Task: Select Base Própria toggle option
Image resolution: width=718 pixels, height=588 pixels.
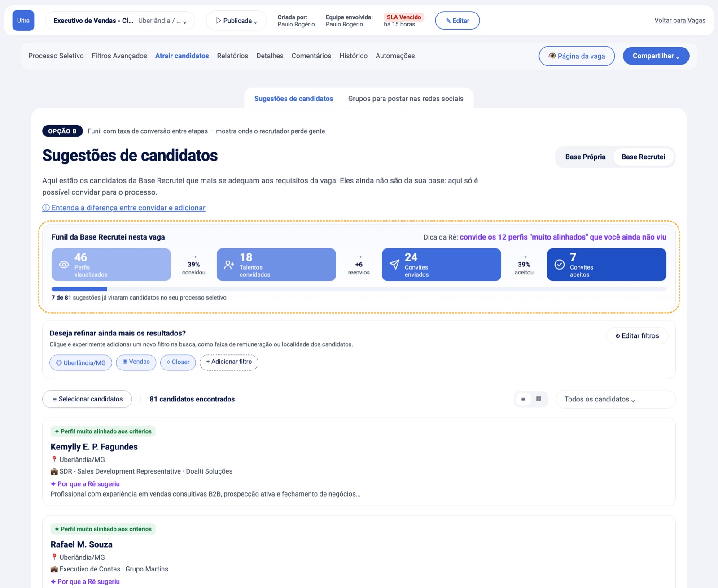Action: coord(585,157)
